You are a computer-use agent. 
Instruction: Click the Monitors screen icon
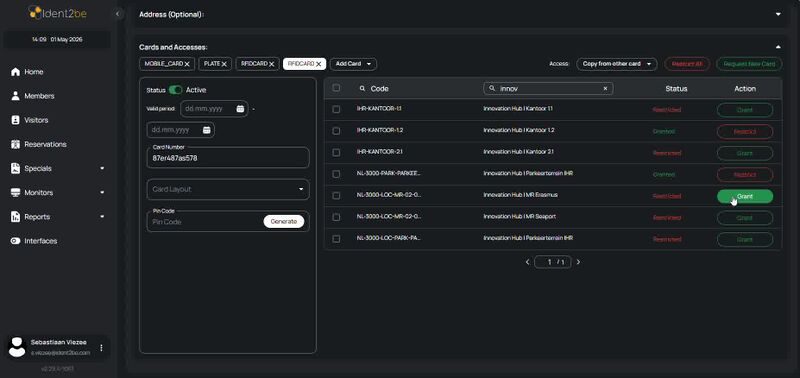[15, 193]
